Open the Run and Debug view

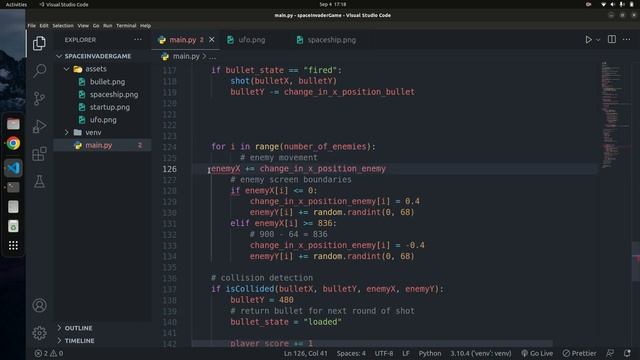(x=39, y=126)
